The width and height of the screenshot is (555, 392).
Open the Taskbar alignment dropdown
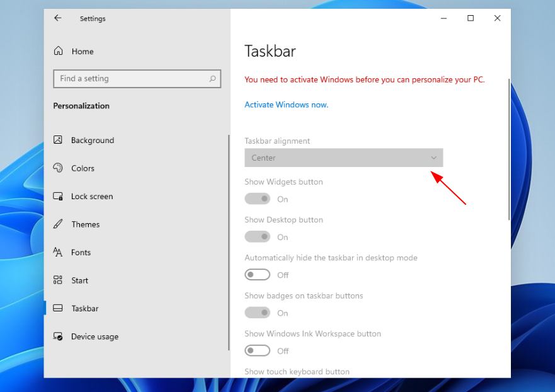point(343,158)
